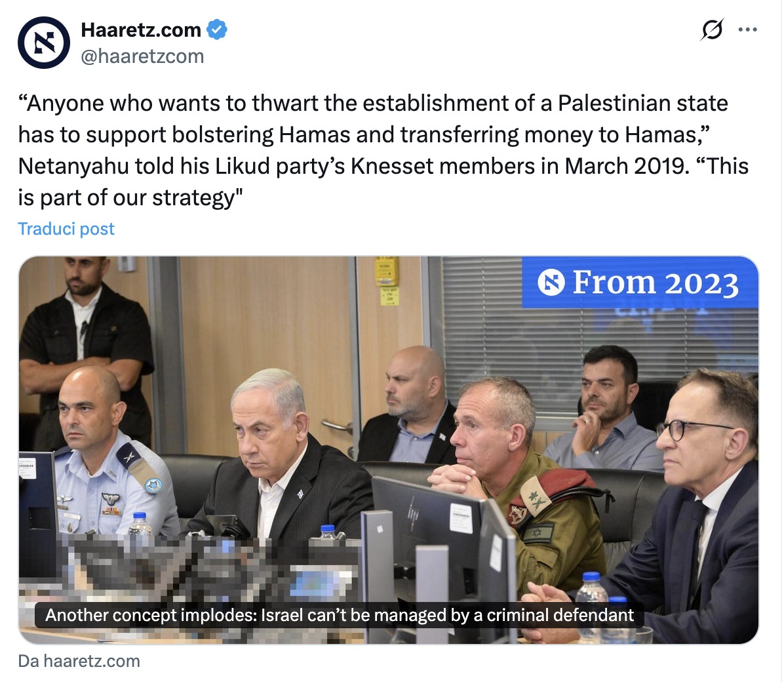784x682 pixels.
Task: Click the Haaretz logo in the From 2023 banner
Action: click(551, 282)
